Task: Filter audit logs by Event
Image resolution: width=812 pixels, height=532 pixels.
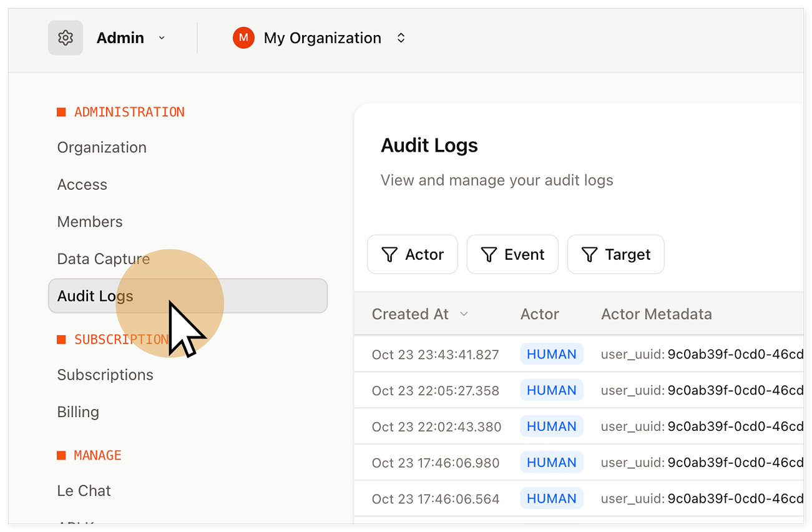Action: pos(512,254)
